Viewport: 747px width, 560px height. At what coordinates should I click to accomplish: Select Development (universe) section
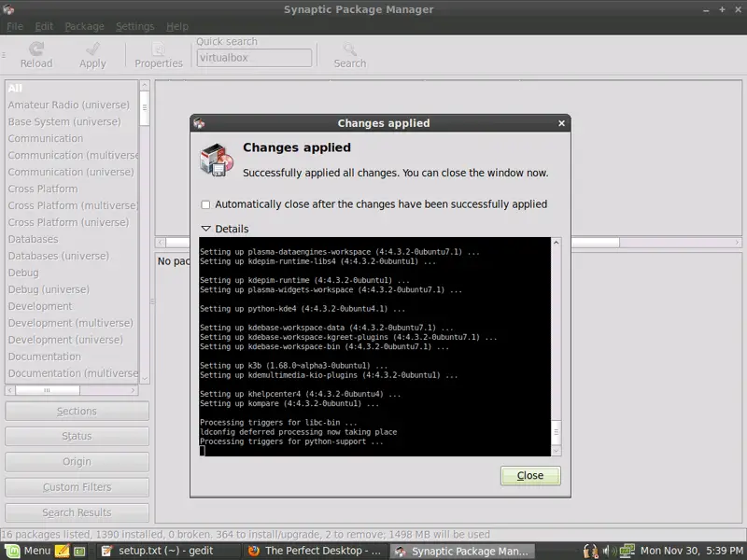(72, 340)
